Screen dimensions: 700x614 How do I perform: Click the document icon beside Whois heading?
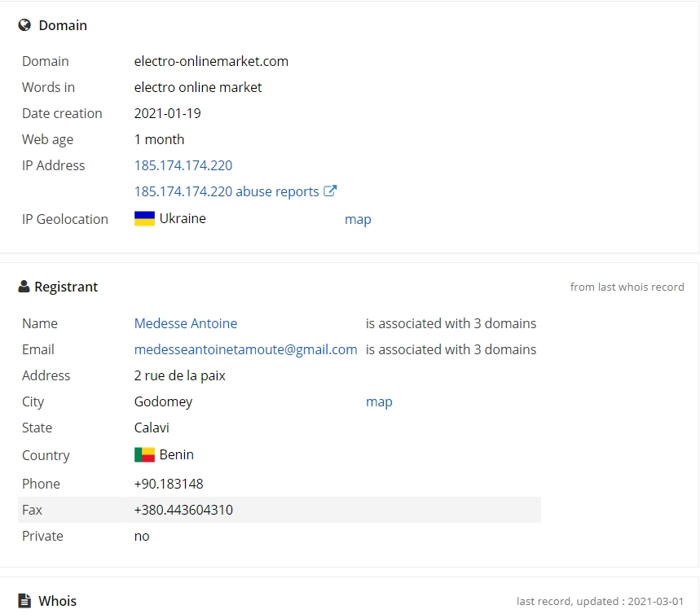click(x=24, y=601)
